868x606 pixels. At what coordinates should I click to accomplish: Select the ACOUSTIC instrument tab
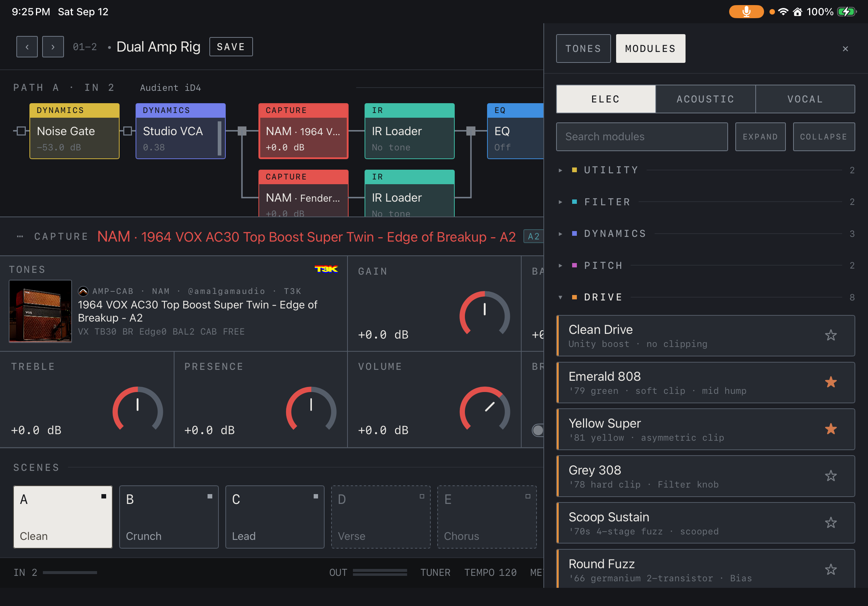point(706,99)
